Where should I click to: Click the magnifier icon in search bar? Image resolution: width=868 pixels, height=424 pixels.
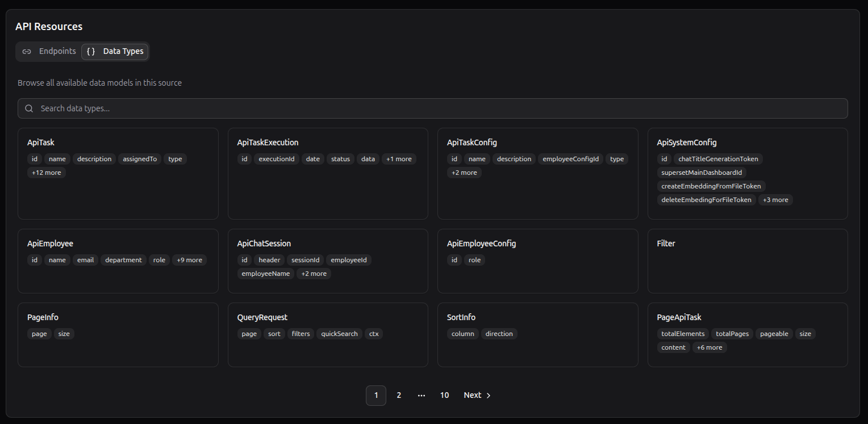29,108
